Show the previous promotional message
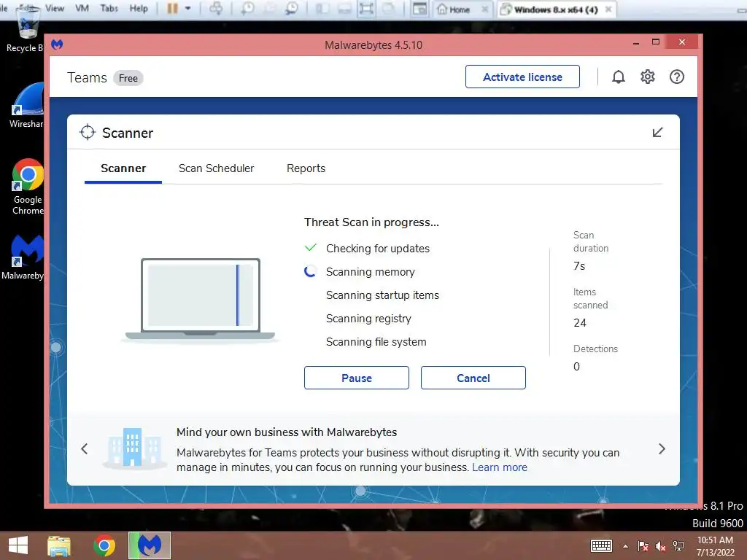 85,448
